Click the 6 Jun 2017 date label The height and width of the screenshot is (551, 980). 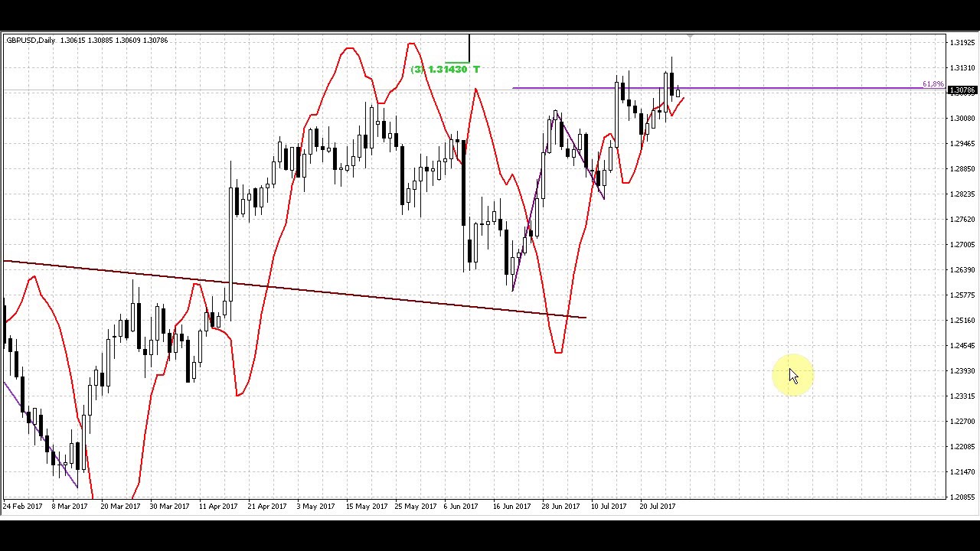coord(460,507)
